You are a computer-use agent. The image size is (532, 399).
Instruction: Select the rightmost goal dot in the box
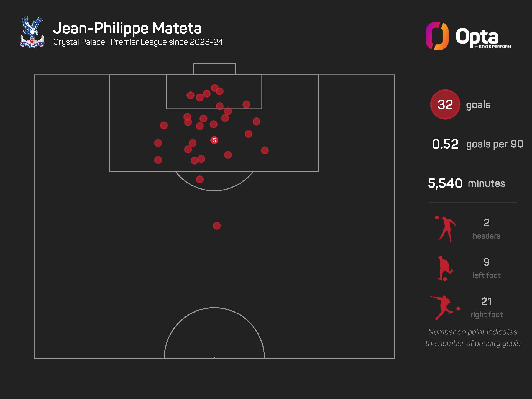(x=265, y=150)
